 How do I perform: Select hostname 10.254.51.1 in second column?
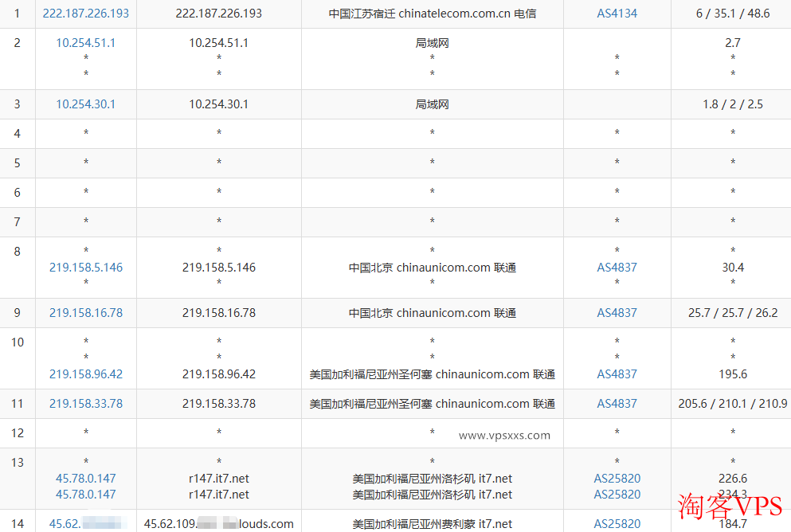(219, 43)
